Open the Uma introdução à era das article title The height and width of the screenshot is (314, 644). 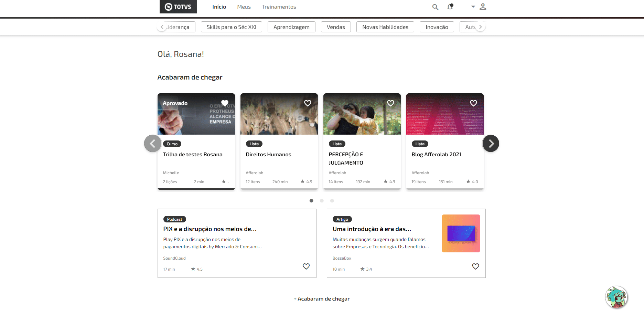click(x=372, y=229)
